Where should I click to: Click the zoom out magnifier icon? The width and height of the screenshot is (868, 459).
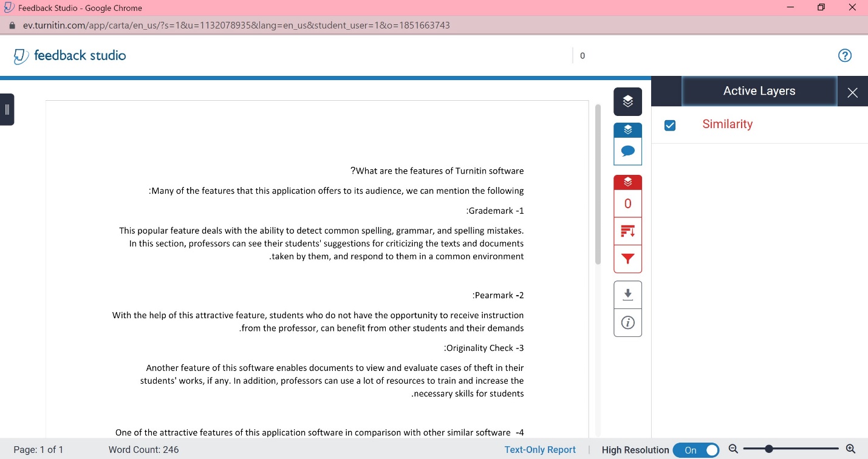tap(733, 449)
